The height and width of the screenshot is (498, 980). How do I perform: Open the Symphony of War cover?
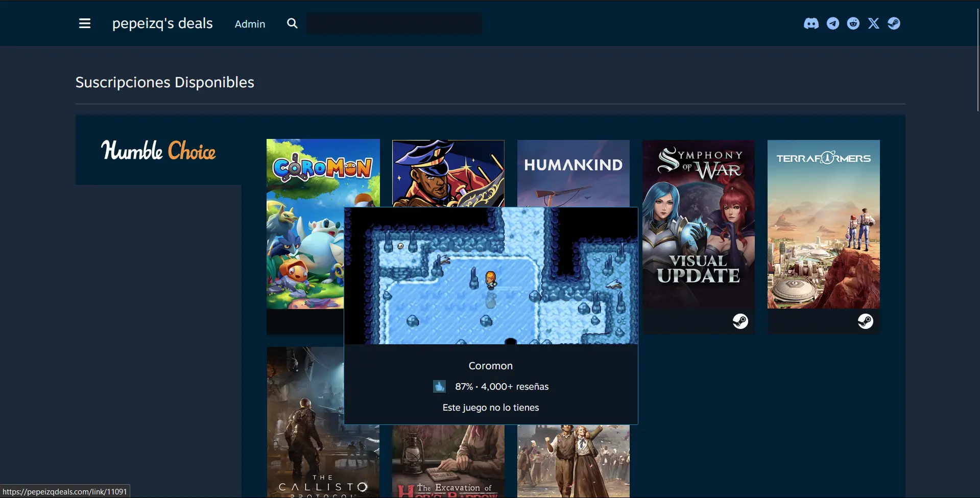(698, 225)
